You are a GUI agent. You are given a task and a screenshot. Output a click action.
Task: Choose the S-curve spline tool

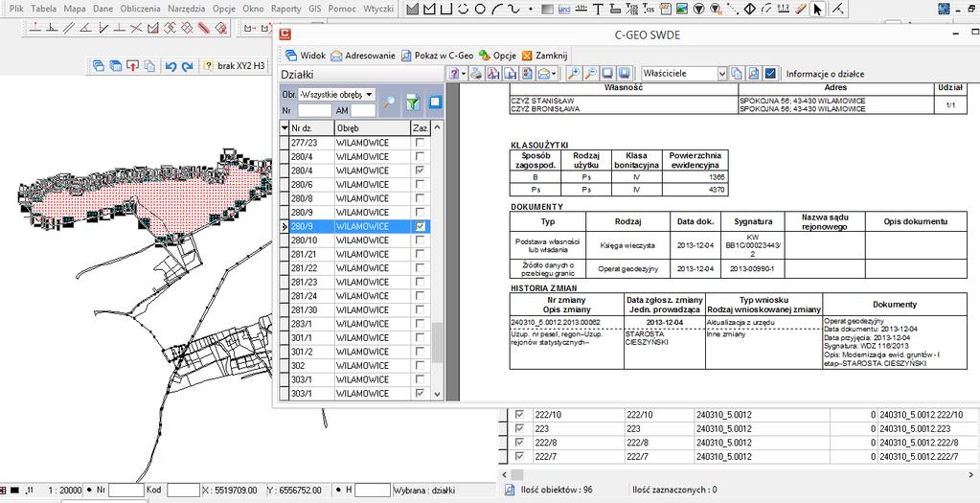[513, 9]
